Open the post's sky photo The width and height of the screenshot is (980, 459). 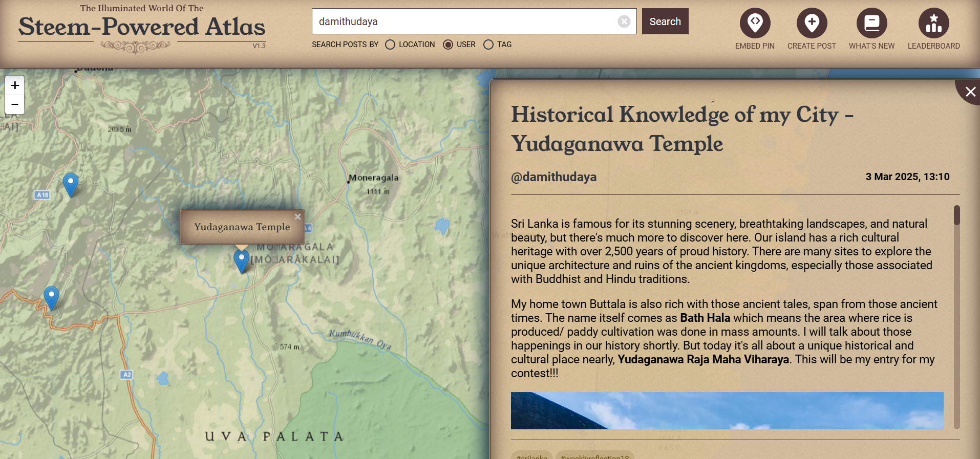point(727,410)
